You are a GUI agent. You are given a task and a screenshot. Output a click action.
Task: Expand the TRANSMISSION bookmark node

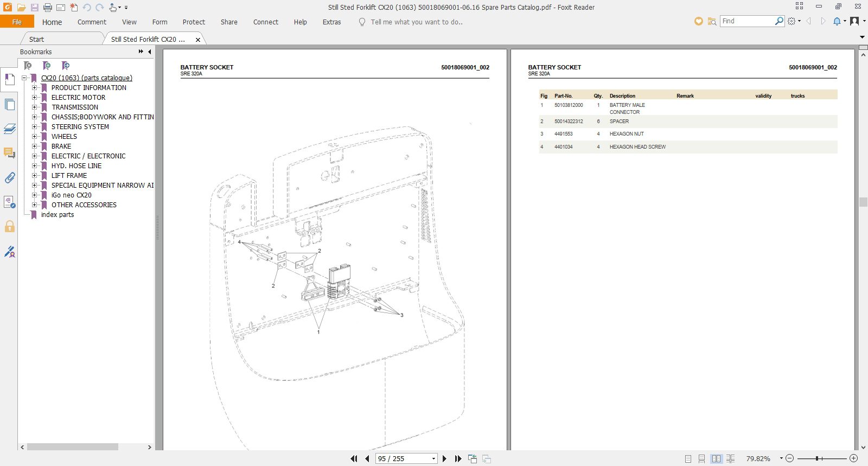coord(34,107)
